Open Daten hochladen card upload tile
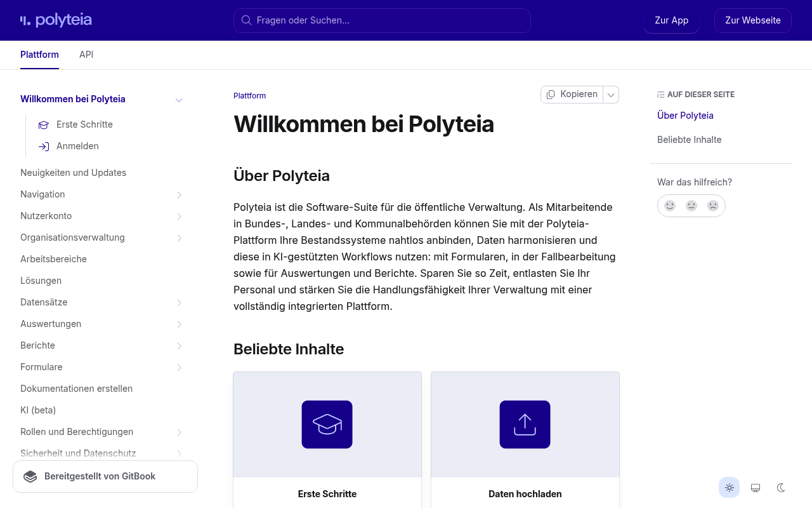This screenshot has width=812, height=508. (525, 425)
